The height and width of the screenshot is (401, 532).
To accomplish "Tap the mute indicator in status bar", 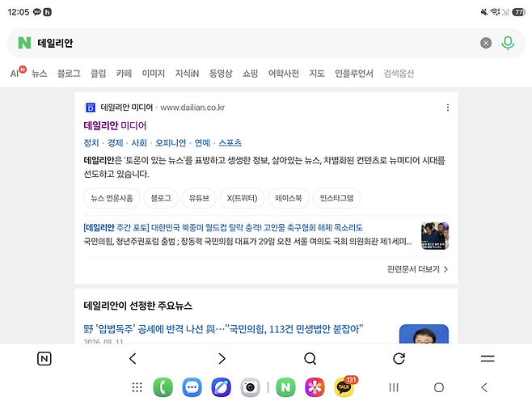I will click(x=484, y=12).
